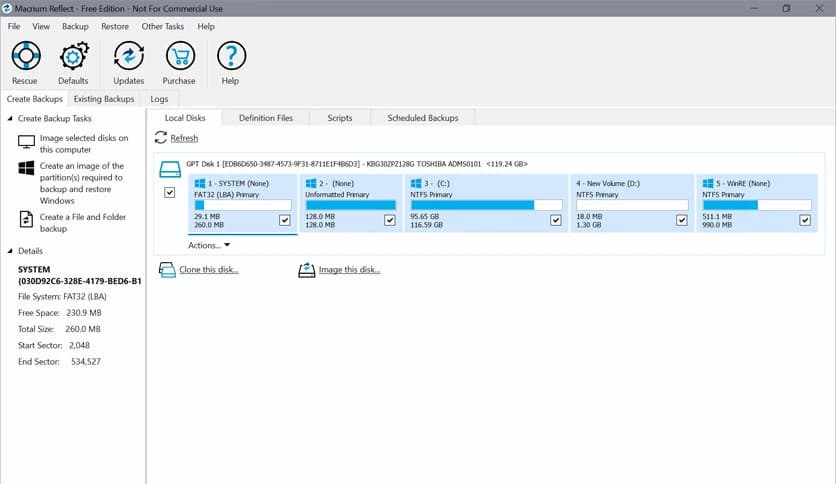
Task: Click the File System: FAT32 (LBA) detail
Action: tap(62, 296)
